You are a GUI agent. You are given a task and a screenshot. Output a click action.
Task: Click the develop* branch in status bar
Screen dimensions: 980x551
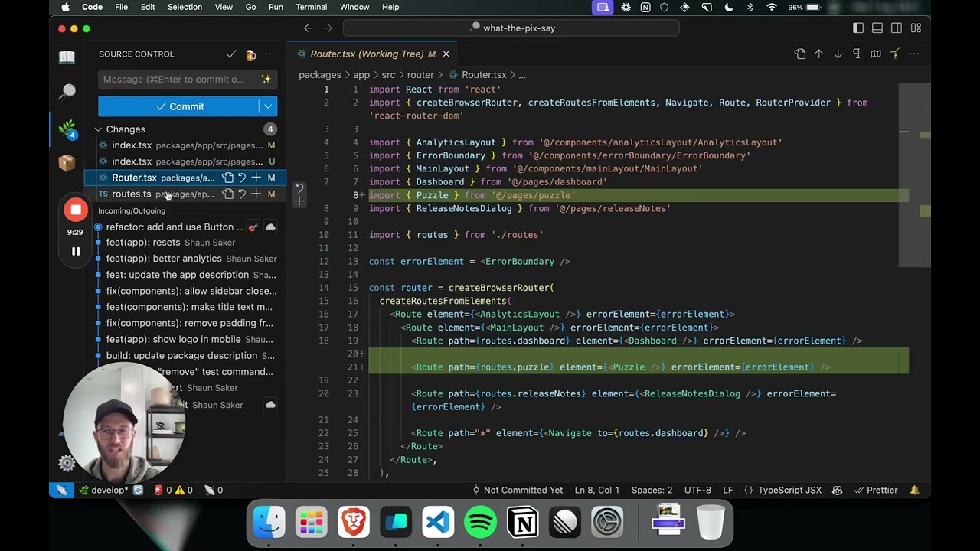[x=104, y=490]
